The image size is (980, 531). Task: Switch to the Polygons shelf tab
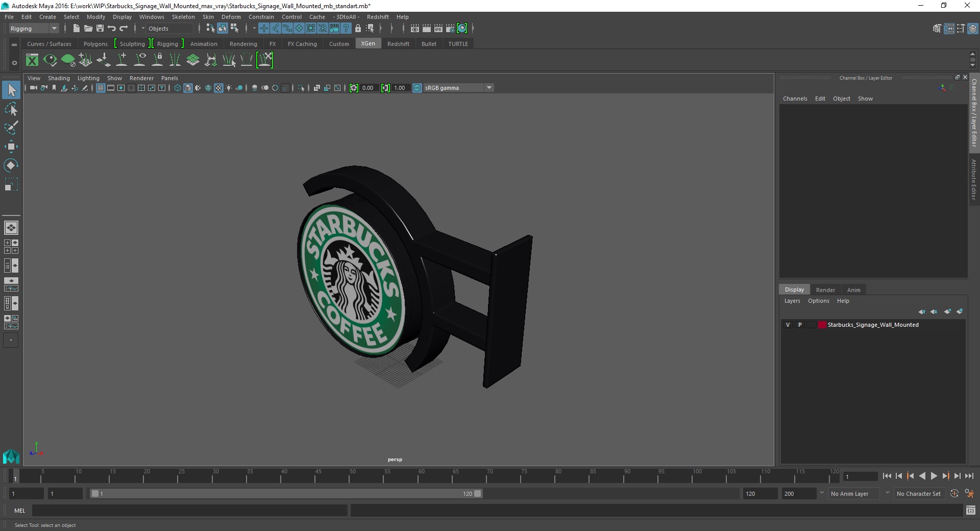pos(95,44)
